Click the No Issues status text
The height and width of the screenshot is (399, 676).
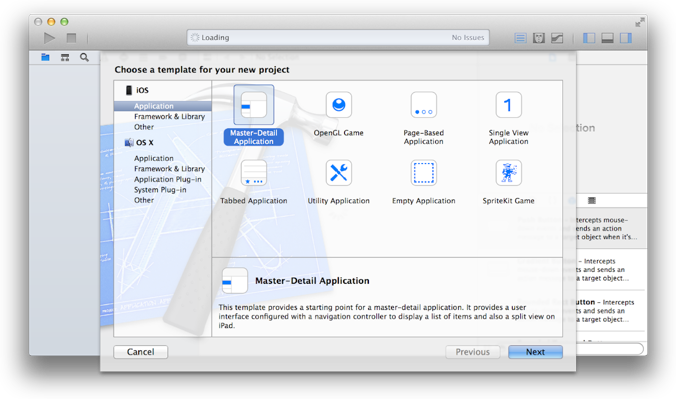pos(468,38)
